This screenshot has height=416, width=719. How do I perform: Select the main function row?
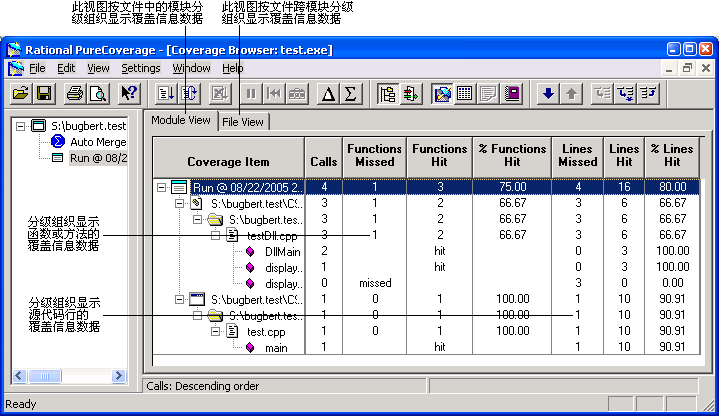point(276,348)
